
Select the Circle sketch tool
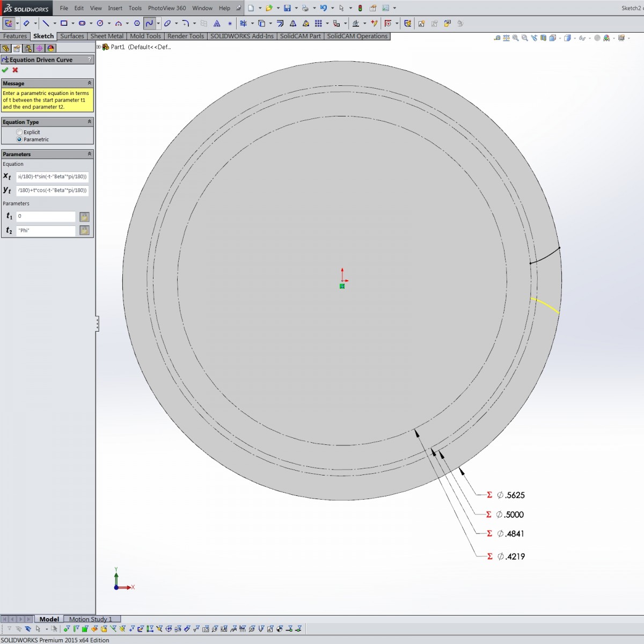point(100,23)
